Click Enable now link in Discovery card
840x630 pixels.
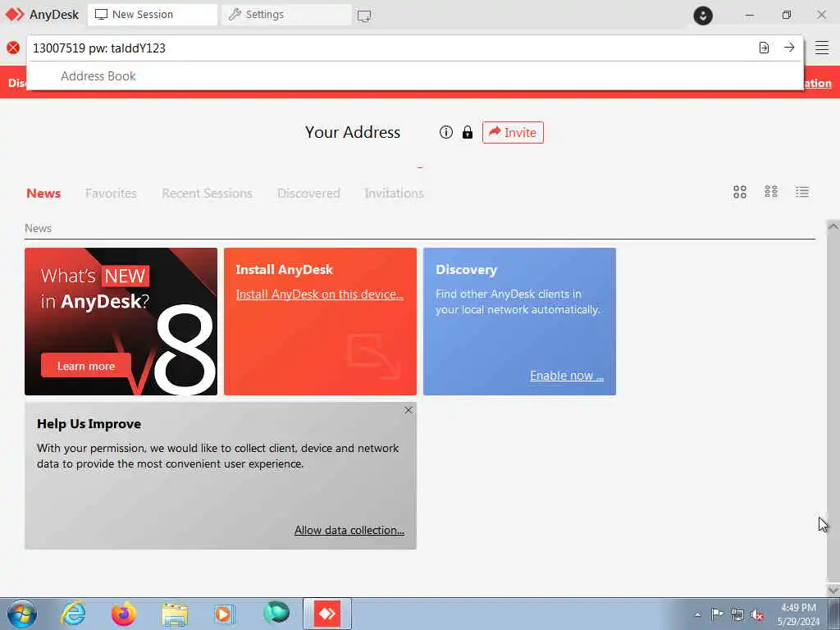567,376
